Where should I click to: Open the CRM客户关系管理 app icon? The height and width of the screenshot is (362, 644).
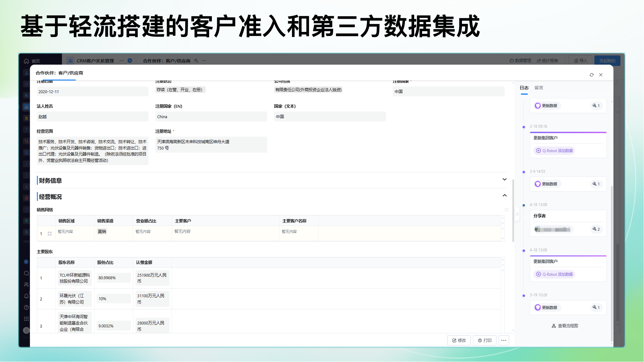pos(70,61)
